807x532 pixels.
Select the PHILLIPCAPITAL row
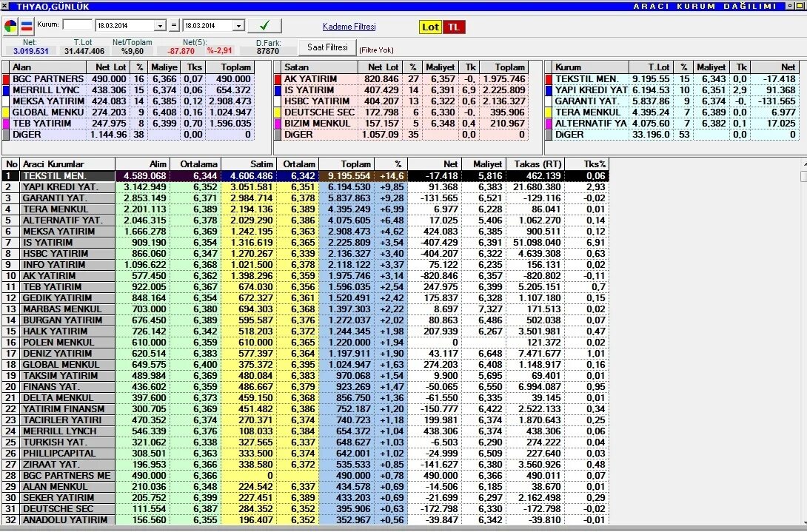(305, 454)
